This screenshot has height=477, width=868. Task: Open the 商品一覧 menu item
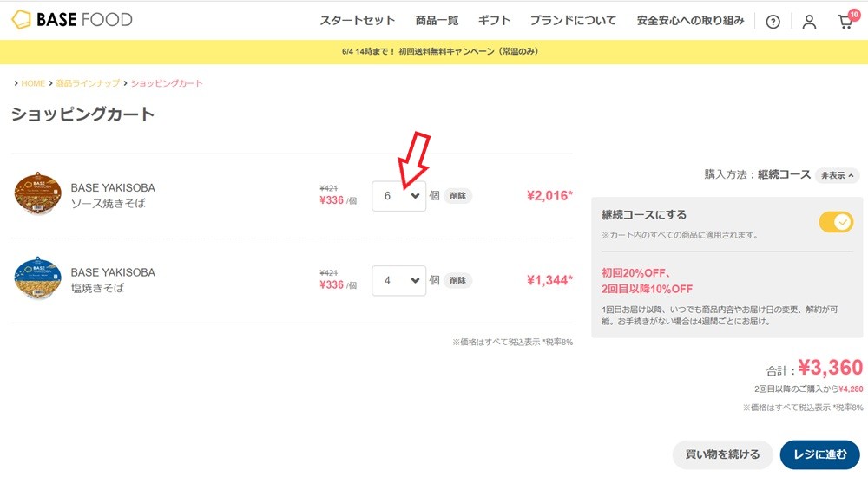(x=437, y=21)
